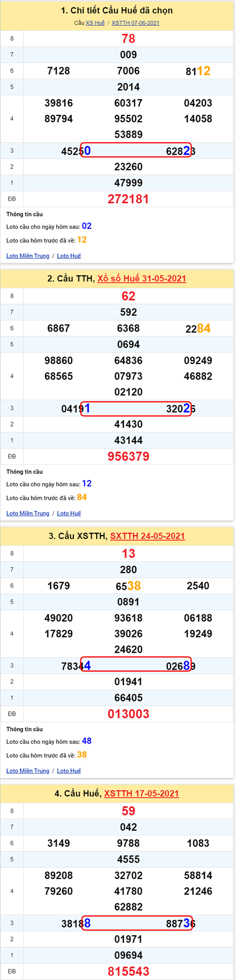Click prize 2 number 41430
The image size is (236, 980).
[128, 424]
